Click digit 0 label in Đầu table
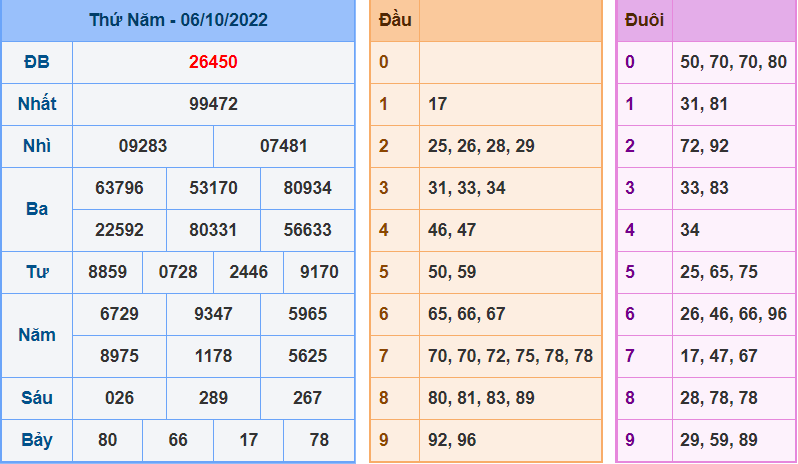The width and height of the screenshot is (798, 464). (x=384, y=62)
